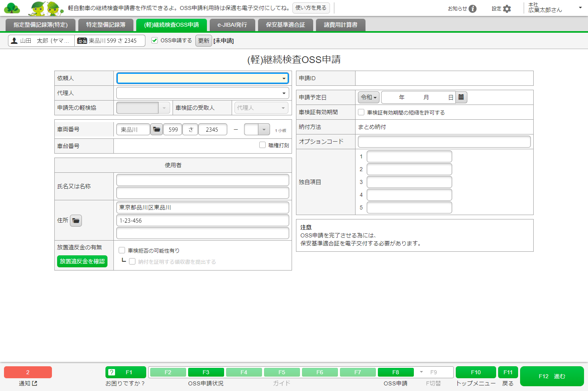Open the folder picker beside 住所
588x391 pixels.
tap(76, 220)
